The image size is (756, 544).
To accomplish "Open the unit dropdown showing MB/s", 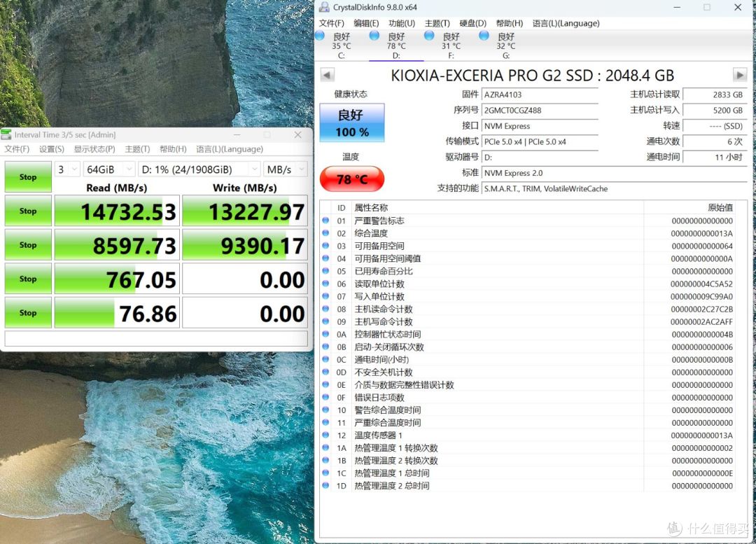I will 286,169.
